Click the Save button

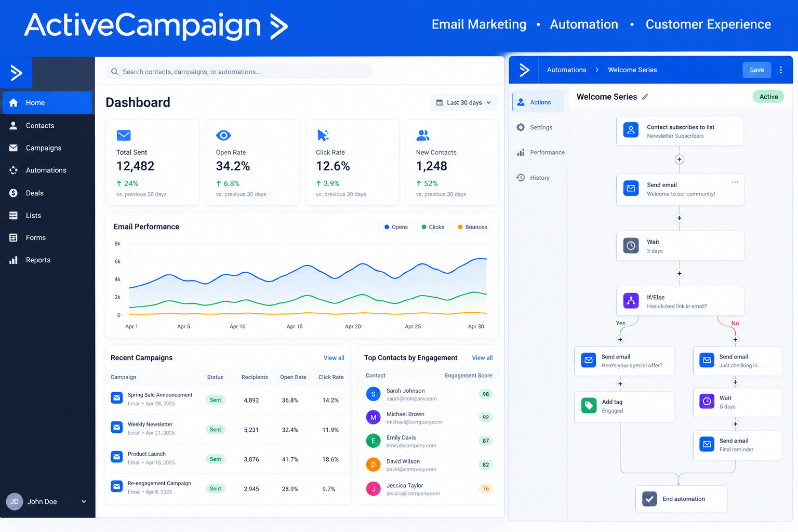[756, 70]
